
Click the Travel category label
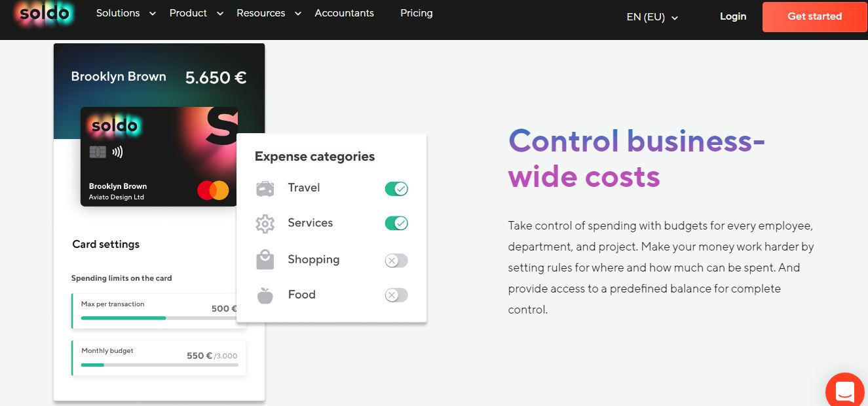(304, 188)
